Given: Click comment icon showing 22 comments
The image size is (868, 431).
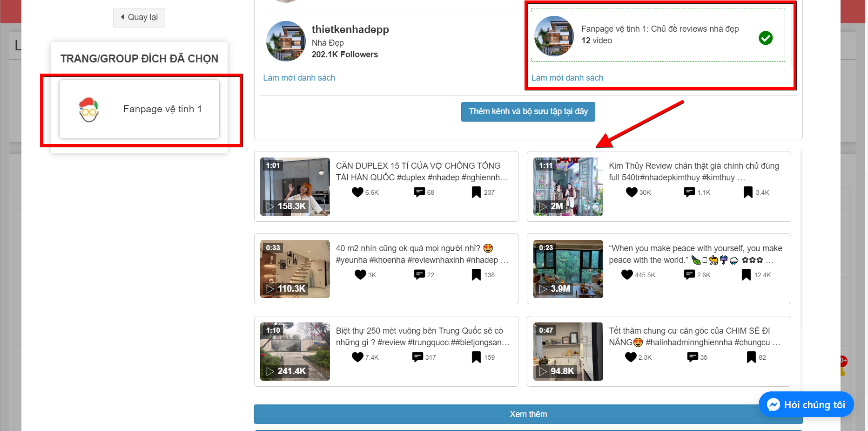Looking at the screenshot, I should click(x=419, y=274).
